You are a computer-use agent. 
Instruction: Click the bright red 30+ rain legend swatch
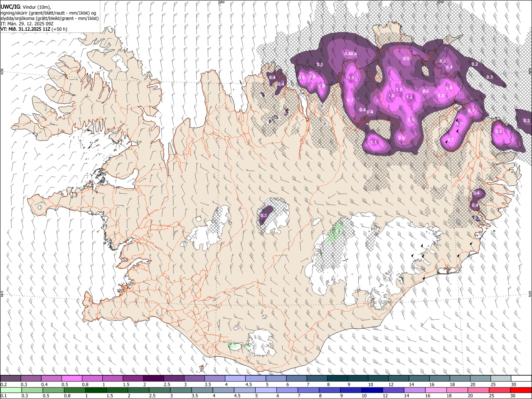point(521,390)
